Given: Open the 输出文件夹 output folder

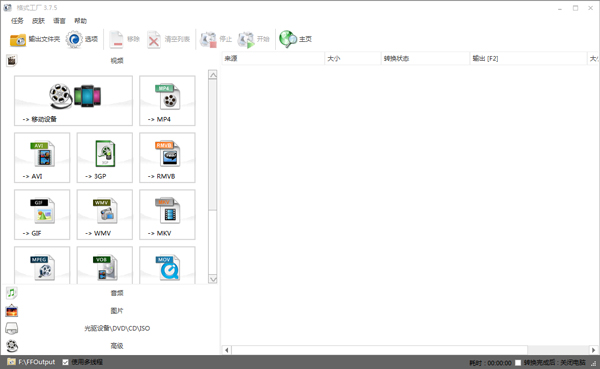Looking at the screenshot, I should click(x=35, y=39).
